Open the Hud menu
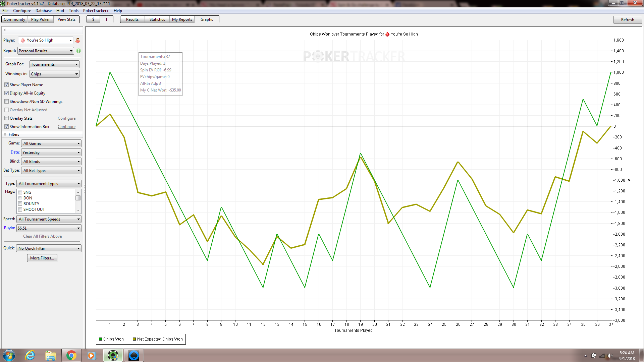Image resolution: width=644 pixels, height=362 pixels. (x=60, y=11)
